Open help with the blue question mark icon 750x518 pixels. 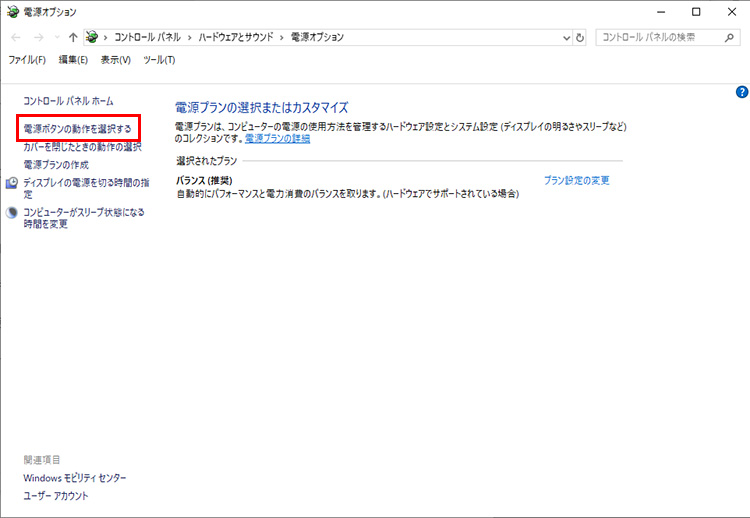pos(741,92)
